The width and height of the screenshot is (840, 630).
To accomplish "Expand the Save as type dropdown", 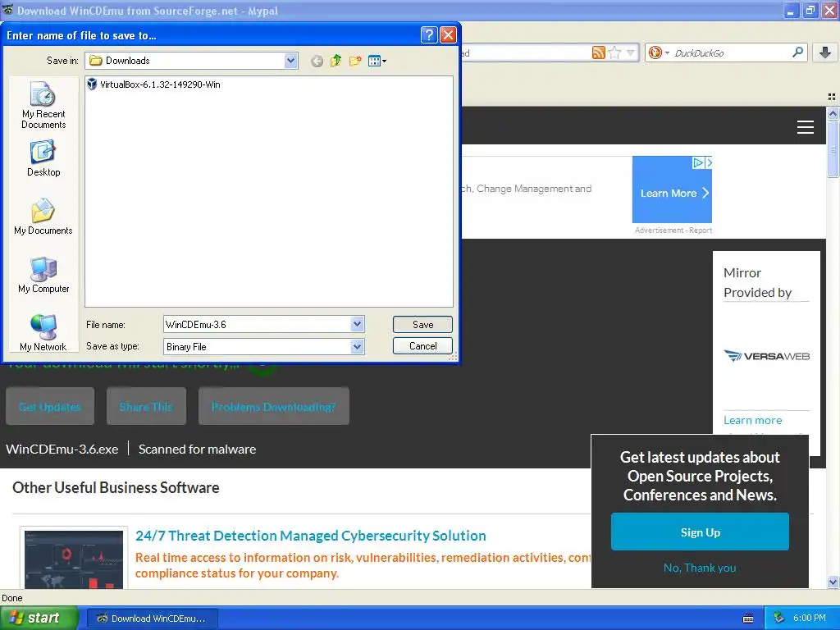I will coord(358,347).
